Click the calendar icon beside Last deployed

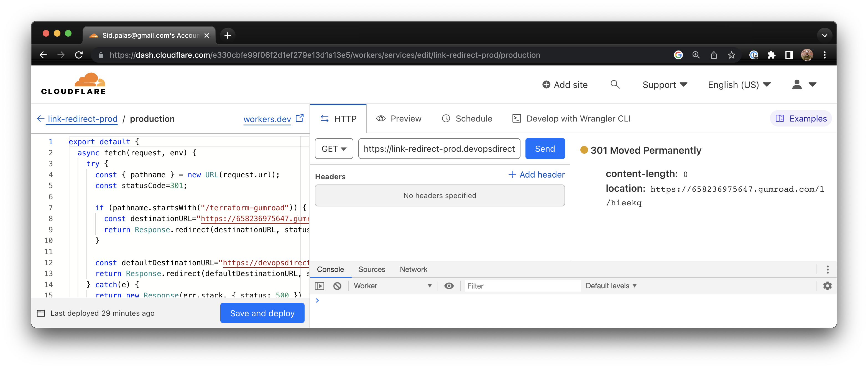tap(41, 313)
